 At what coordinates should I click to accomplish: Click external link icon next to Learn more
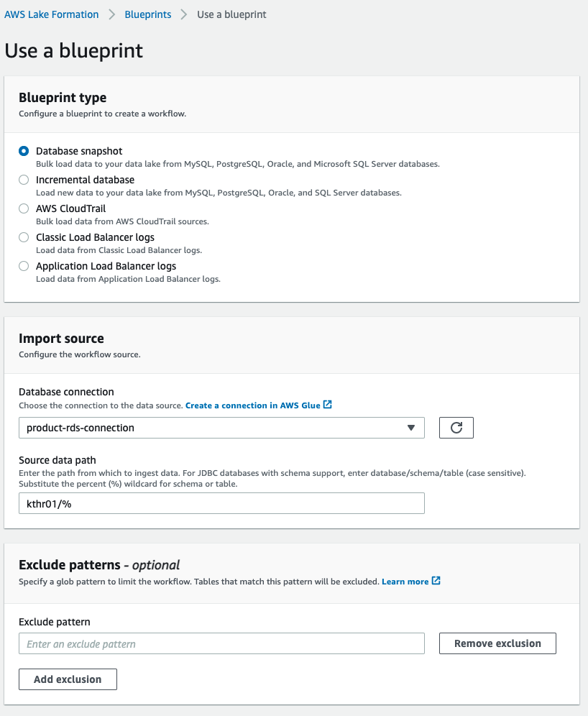click(x=436, y=581)
